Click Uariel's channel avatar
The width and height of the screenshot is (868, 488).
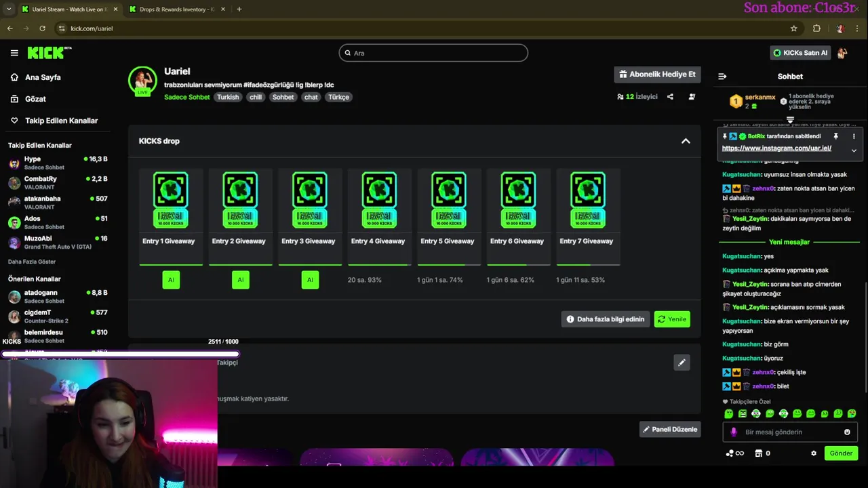(x=142, y=81)
